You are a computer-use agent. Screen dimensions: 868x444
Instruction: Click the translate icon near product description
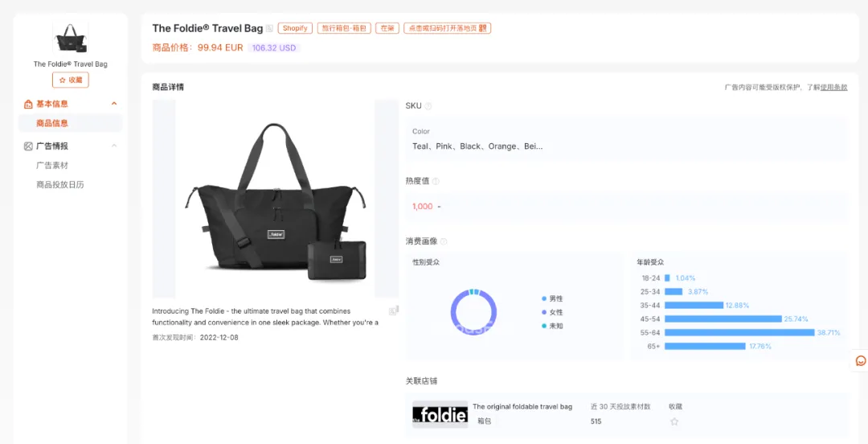(393, 311)
